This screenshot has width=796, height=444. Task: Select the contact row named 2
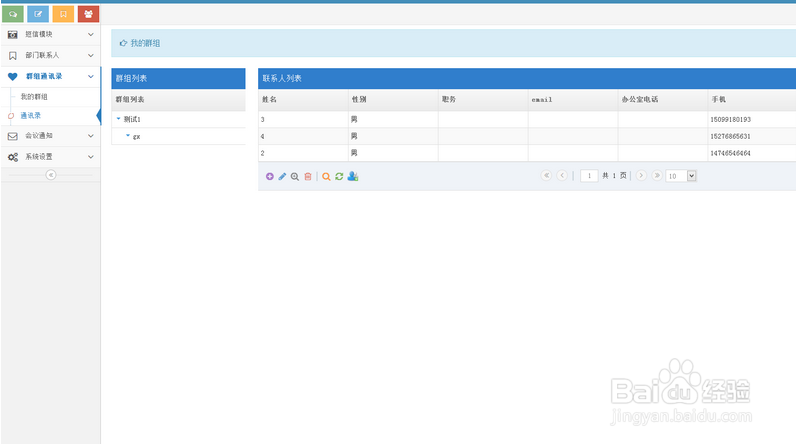(x=527, y=153)
